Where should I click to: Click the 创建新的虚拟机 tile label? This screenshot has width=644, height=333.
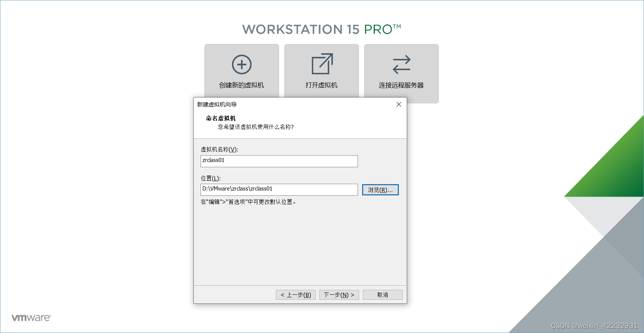[242, 85]
